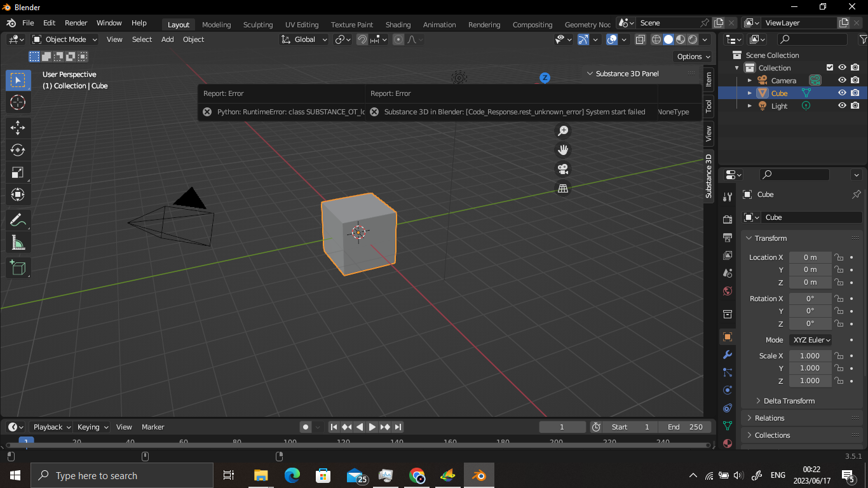Hide the Light object in the outliner
868x488 pixels.
[x=841, y=105]
